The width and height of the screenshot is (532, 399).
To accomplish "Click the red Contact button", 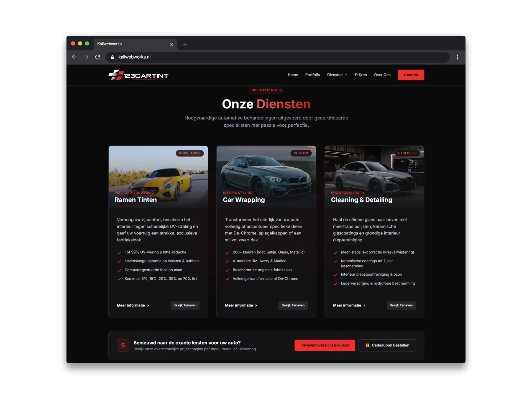I will [x=411, y=75].
